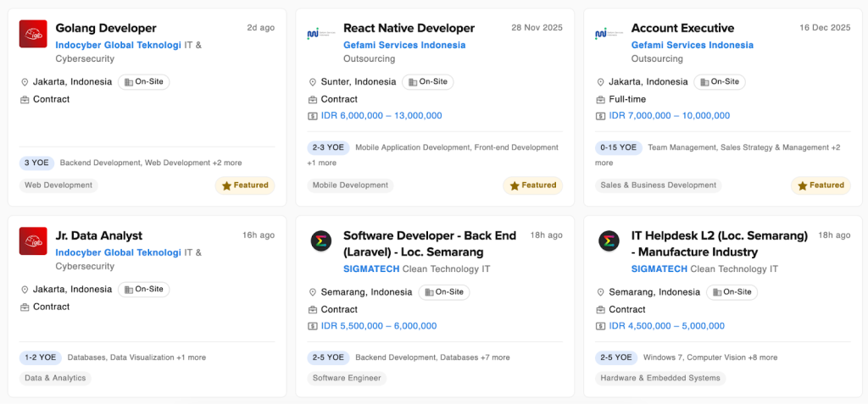
Task: Click skills text 'Windows 7, Computer Vision +8 more'
Action: coord(710,357)
